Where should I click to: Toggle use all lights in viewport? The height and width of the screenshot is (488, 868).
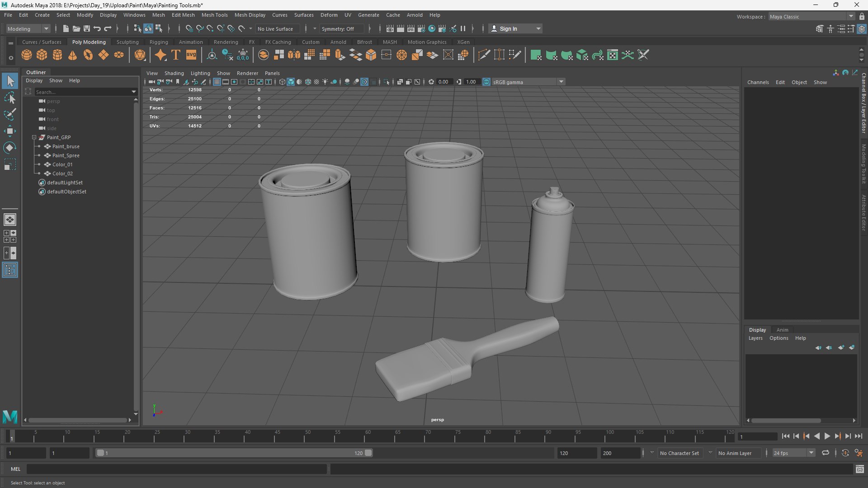[x=325, y=82]
